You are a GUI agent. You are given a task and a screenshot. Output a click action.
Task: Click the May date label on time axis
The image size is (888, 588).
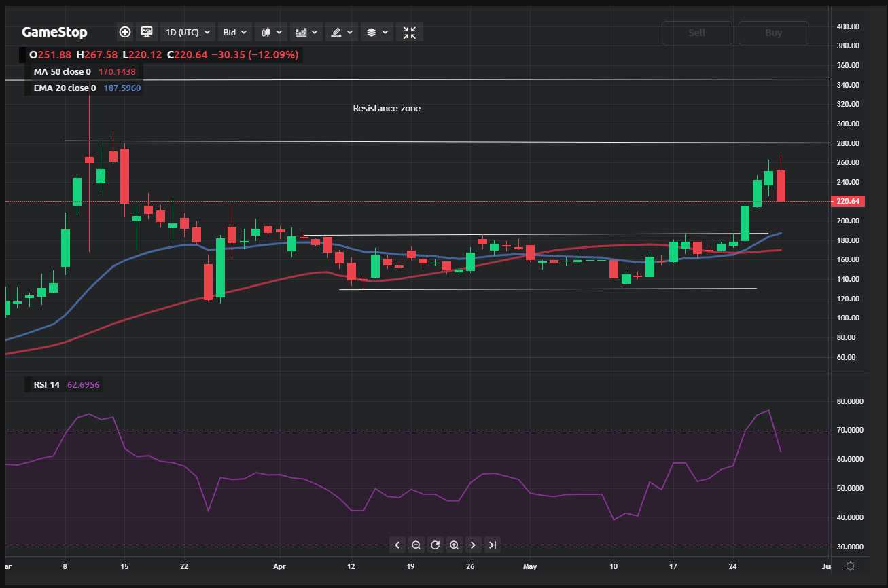[531, 566]
